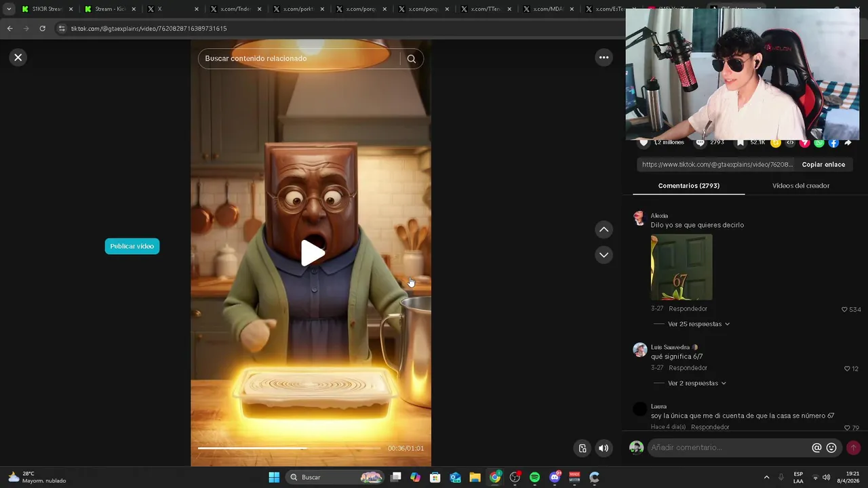Viewport: 868px width, 488px height.
Task: Open Luis Saavedra's profile name
Action: (670, 348)
